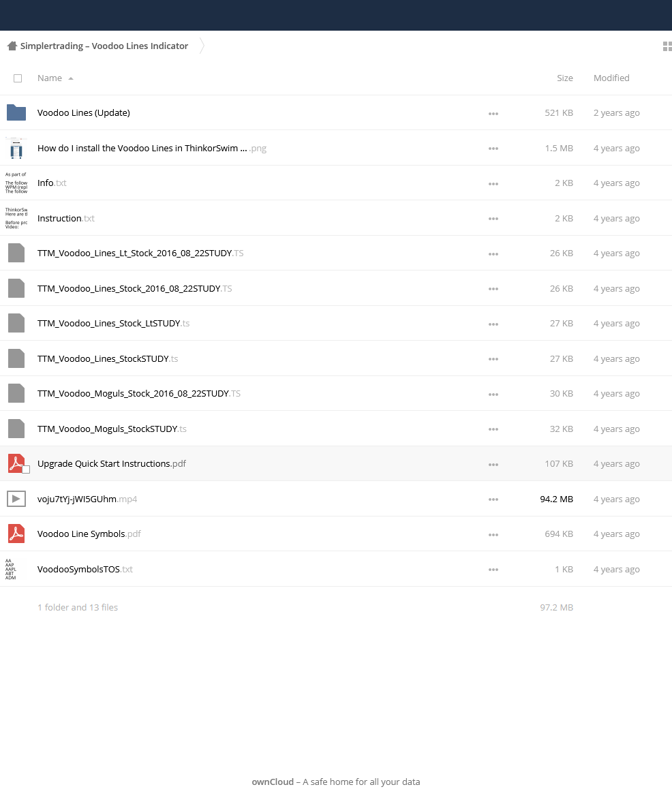Open Voodoo Line Symbols.pdf file name
The width and height of the screenshot is (672, 802).
(x=89, y=534)
